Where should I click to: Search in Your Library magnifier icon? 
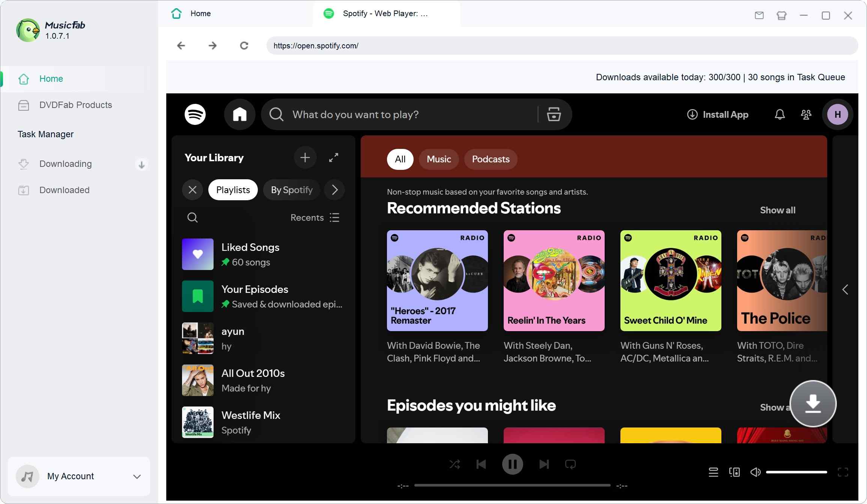coord(193,217)
